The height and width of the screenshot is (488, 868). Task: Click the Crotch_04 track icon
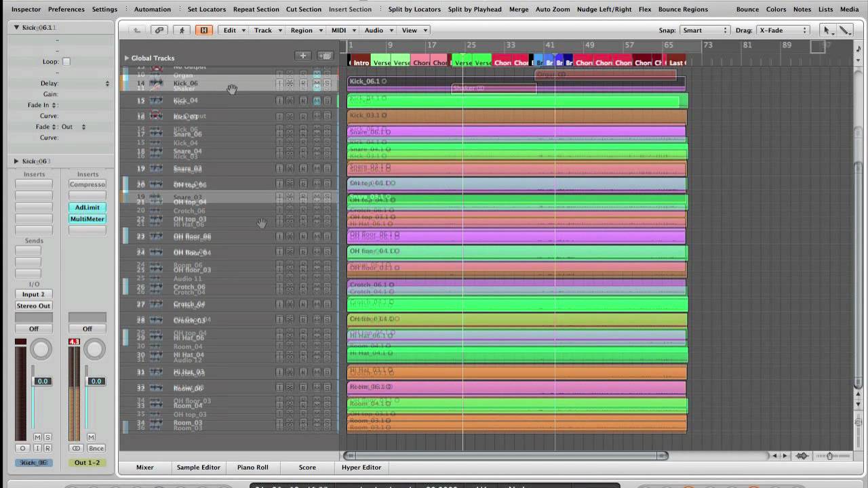(x=156, y=304)
